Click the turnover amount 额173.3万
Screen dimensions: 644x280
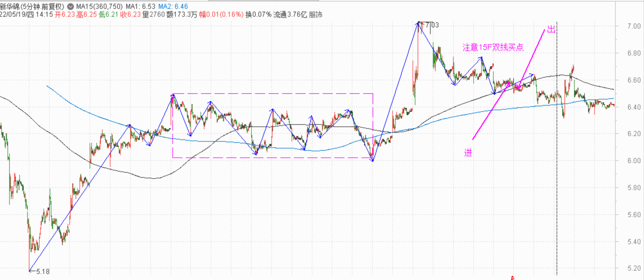click(x=182, y=15)
